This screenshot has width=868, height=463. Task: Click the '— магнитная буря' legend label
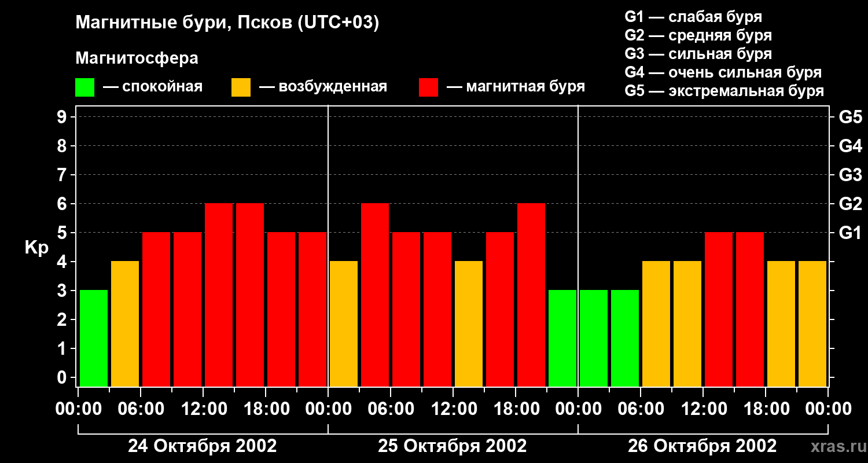pyautogui.click(x=516, y=87)
